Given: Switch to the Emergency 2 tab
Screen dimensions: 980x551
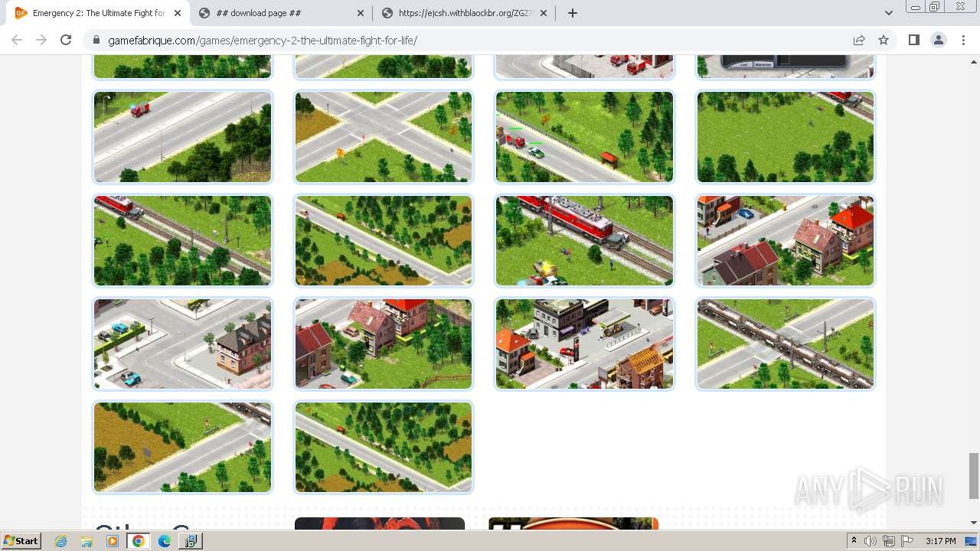Looking at the screenshot, I should (98, 13).
